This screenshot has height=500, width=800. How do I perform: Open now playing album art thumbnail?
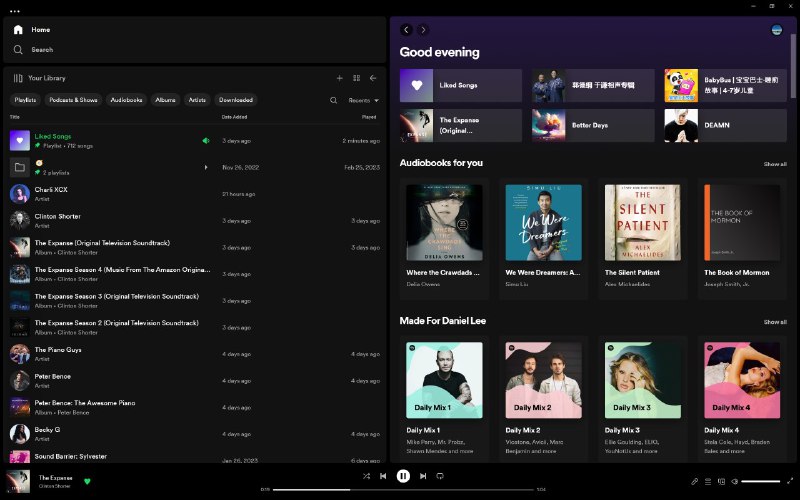coord(18,481)
